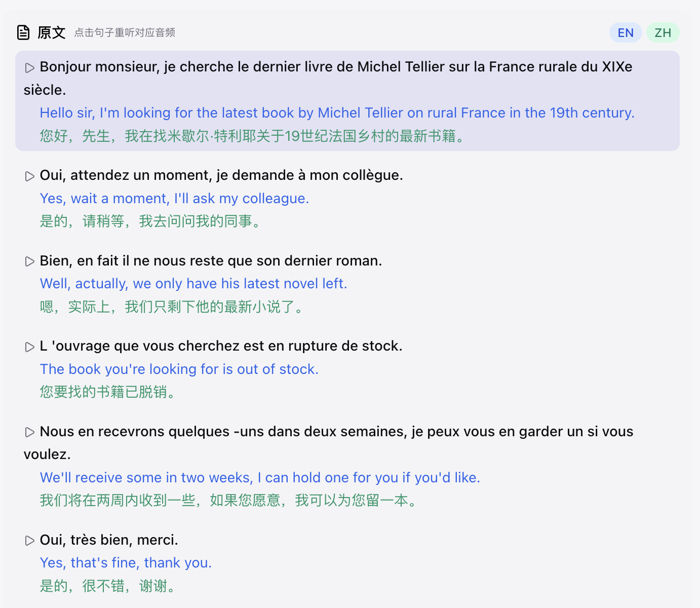This screenshot has width=700, height=608.
Task: Click the sentence 'Nous en recevrons quelques-uns'
Action: (x=336, y=432)
